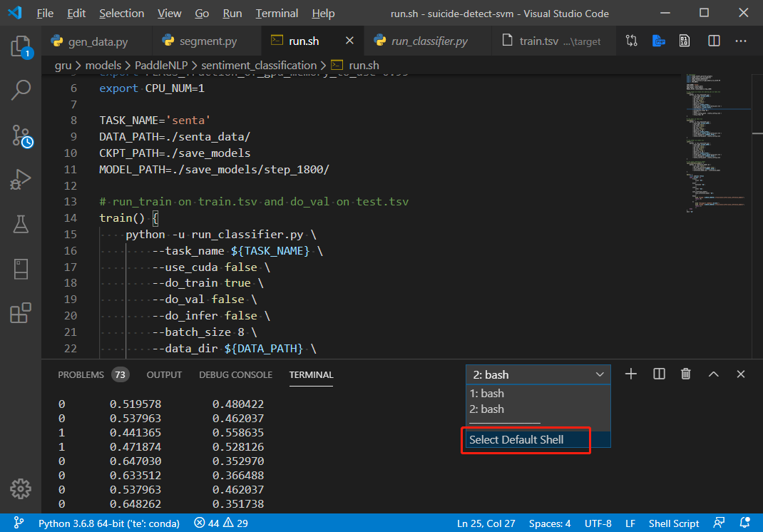Switch to the segment.py tab
This screenshot has height=532, width=763.
click(206, 41)
